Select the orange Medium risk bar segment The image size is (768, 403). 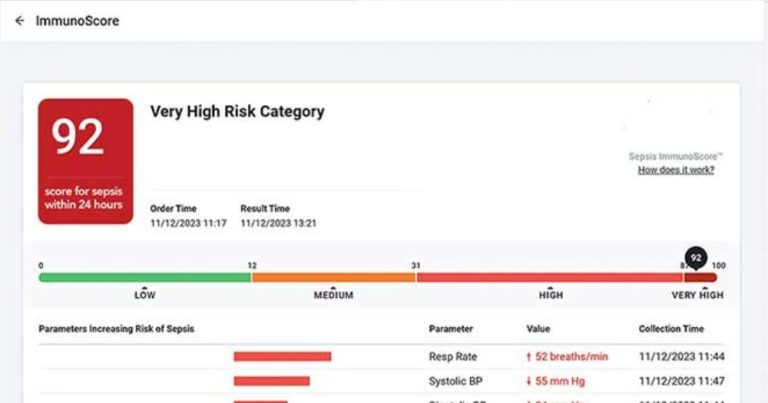click(x=333, y=277)
